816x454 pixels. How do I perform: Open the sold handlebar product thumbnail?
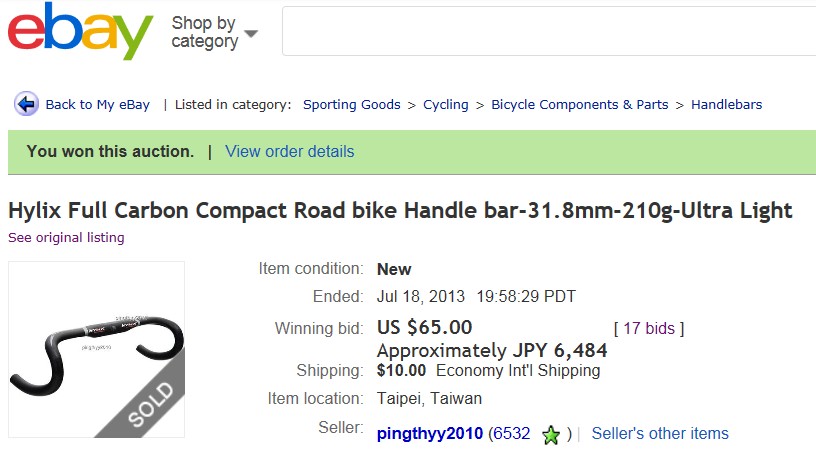pos(96,349)
